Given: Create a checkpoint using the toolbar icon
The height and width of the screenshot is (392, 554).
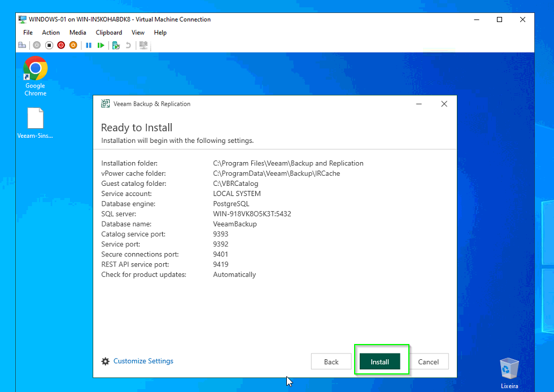Looking at the screenshot, I should [x=116, y=45].
